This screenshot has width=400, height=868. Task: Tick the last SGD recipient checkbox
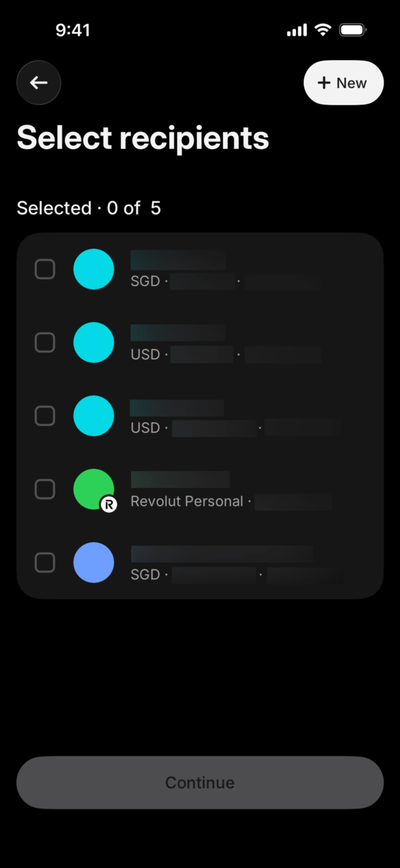click(45, 562)
